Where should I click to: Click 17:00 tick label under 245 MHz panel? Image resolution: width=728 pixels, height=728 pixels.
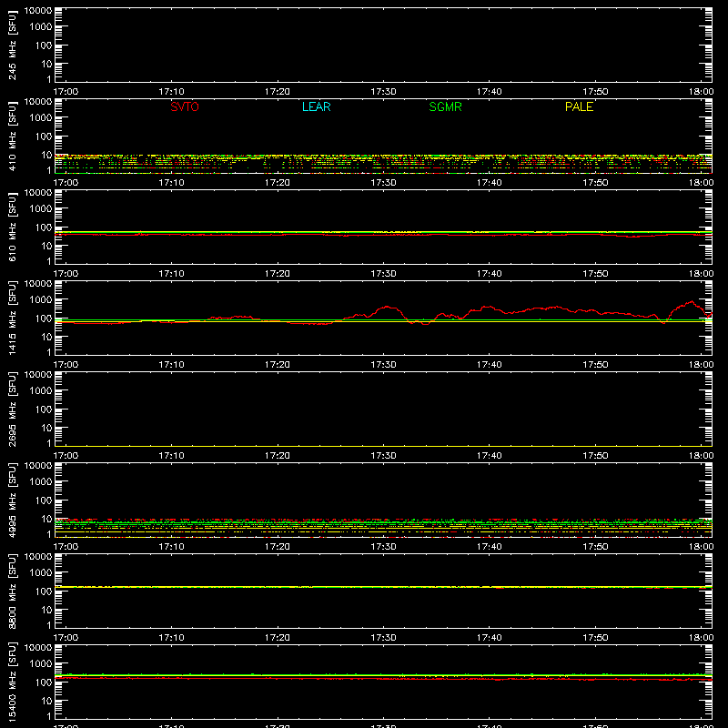pyautogui.click(x=66, y=92)
